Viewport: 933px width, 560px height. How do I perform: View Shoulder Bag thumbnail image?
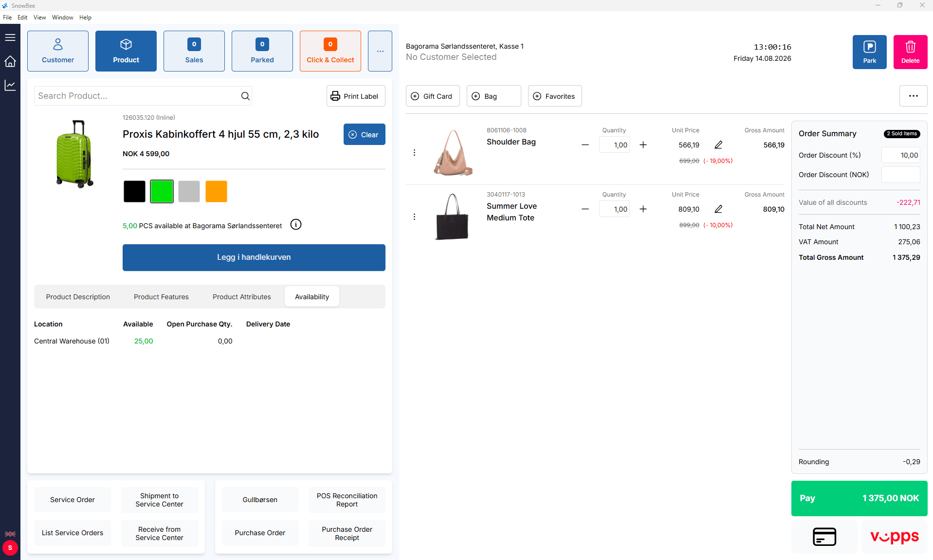[453, 152]
